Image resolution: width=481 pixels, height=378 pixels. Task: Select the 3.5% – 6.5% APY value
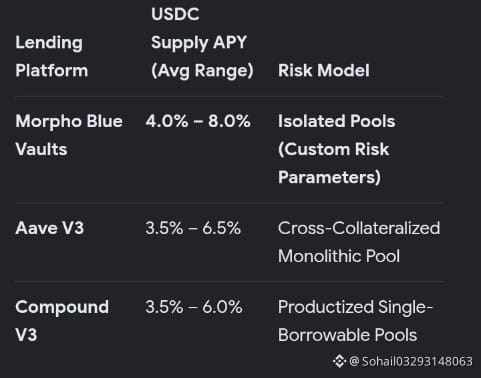[193, 228]
